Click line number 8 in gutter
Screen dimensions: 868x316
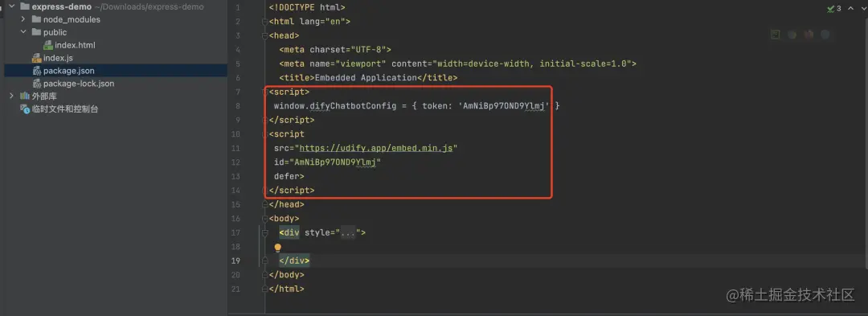(x=237, y=106)
